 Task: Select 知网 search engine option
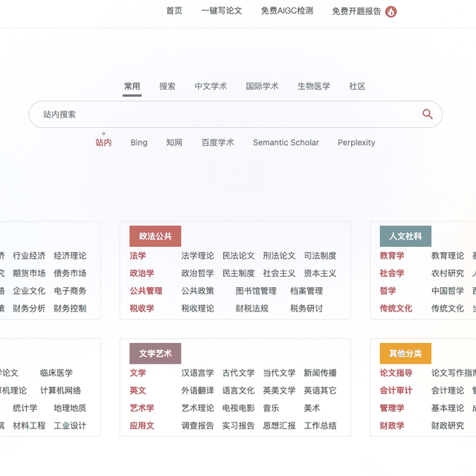click(x=174, y=142)
